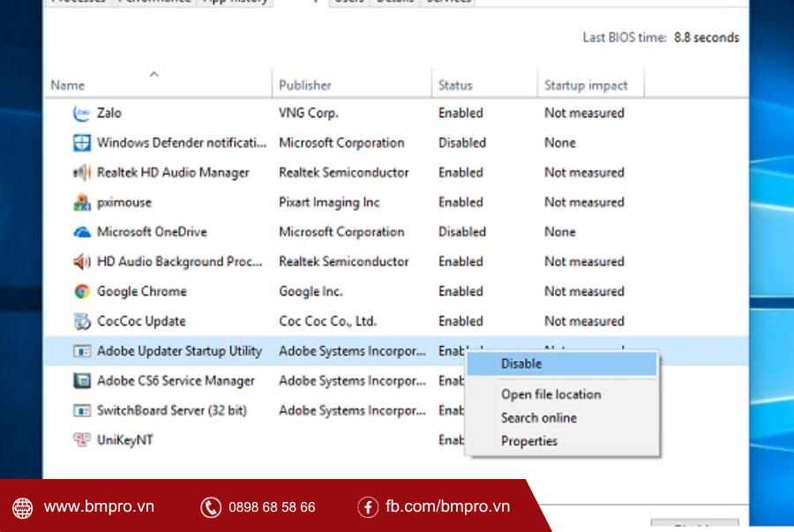Screen dimensions: 794x532
Task: Click Enabled status of Zalo
Action: coord(461,113)
